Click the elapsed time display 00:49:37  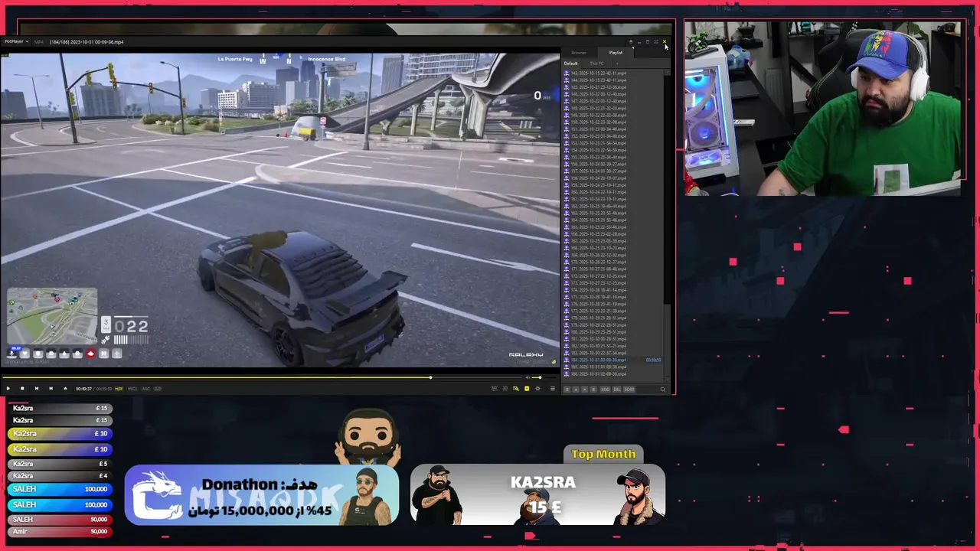coord(83,389)
